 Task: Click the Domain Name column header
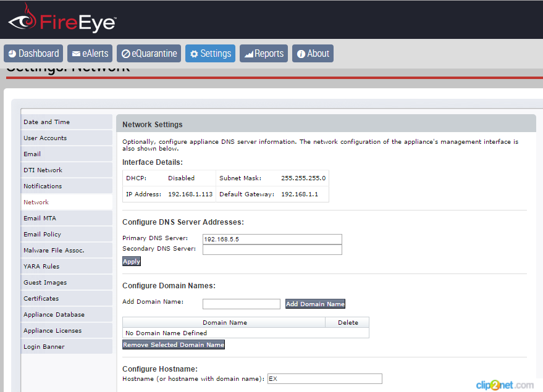(x=224, y=322)
